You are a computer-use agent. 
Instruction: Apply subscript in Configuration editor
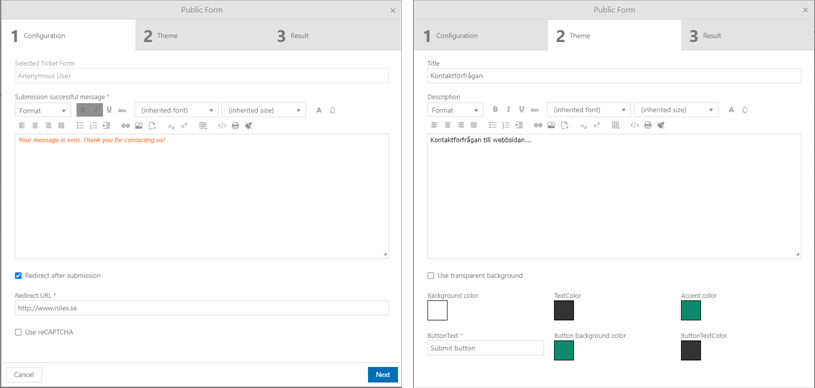tap(170, 126)
